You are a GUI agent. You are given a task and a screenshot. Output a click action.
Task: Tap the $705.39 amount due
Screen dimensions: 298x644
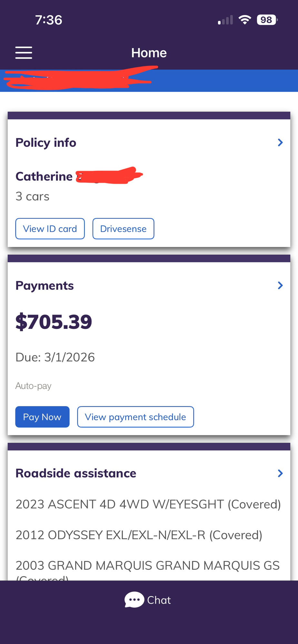click(54, 322)
